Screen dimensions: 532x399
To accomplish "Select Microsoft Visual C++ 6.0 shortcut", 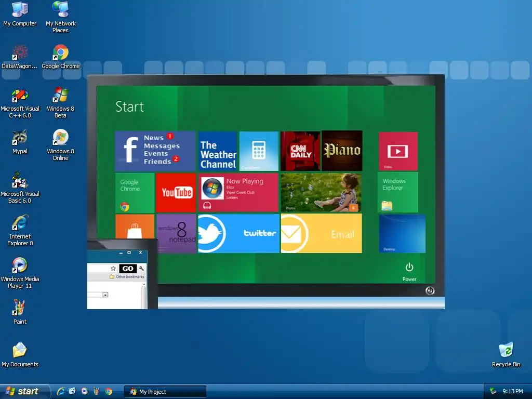I will point(20,103).
